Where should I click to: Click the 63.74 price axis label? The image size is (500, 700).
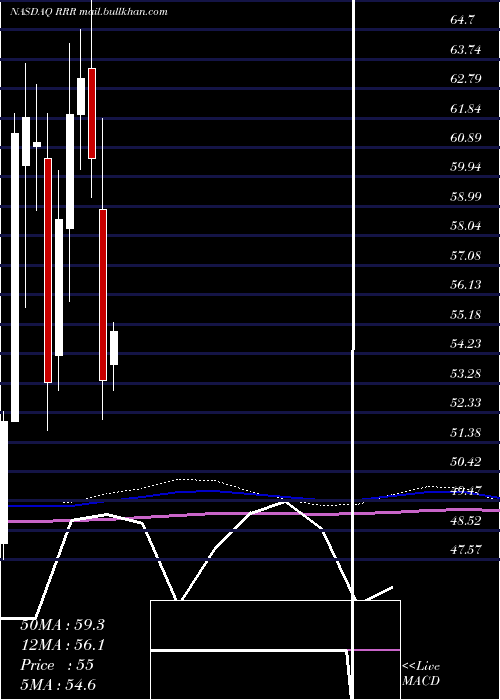click(466, 50)
